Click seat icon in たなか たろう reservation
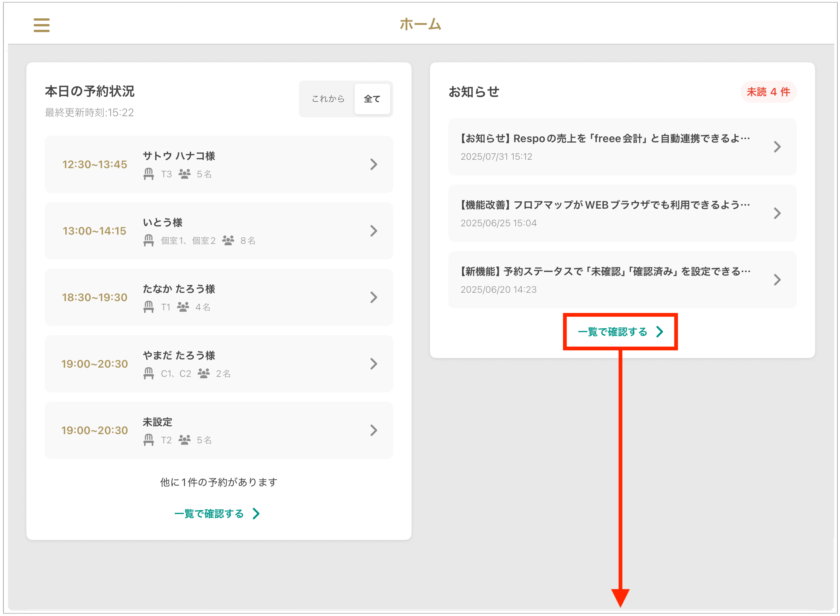 click(149, 307)
